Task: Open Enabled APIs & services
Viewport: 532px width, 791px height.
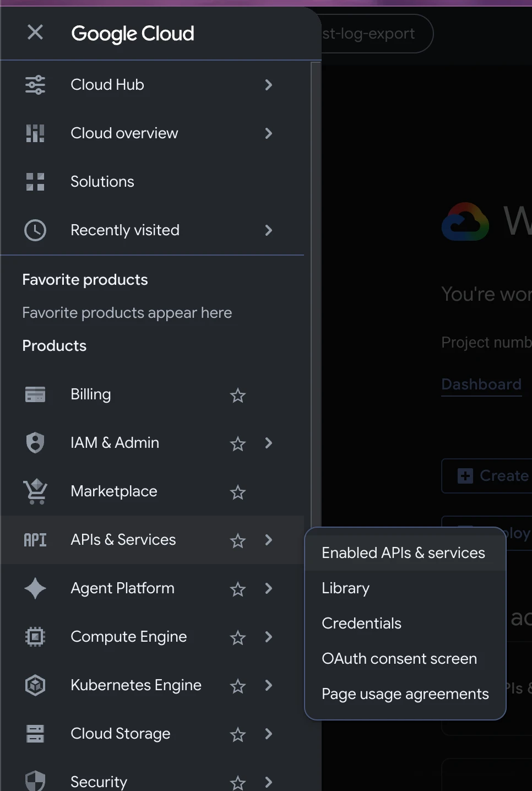Action: pyautogui.click(x=405, y=553)
